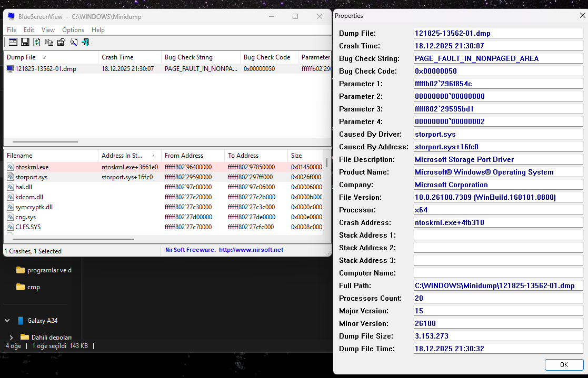Click the file icon beside hal.dll
Viewport: 588px width, 378px height.
click(10, 187)
